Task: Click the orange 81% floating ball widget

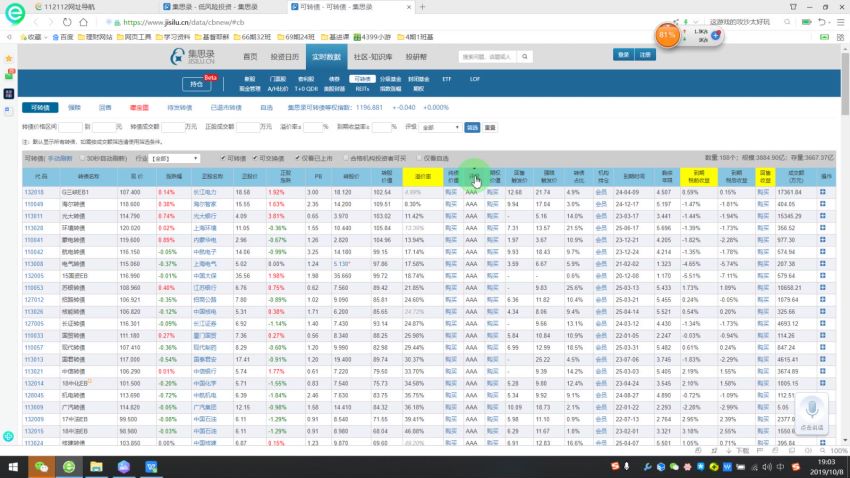Action: (667, 35)
